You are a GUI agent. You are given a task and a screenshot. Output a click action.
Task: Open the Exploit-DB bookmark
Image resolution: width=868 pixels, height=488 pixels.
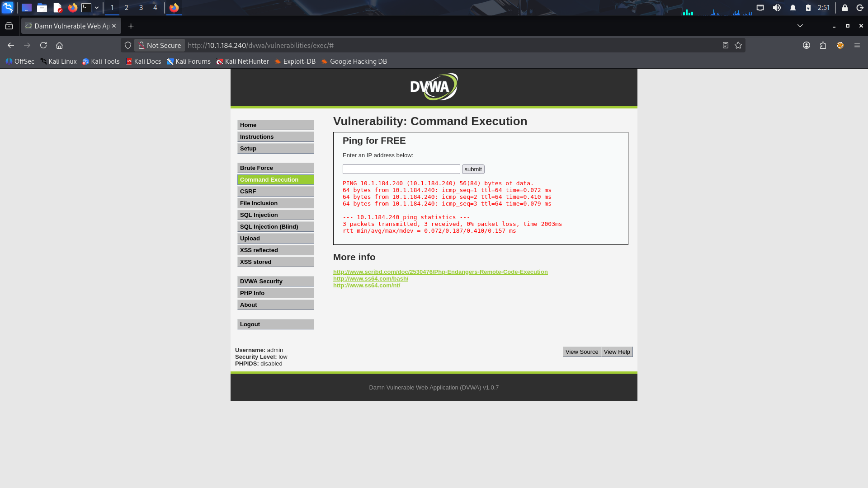click(x=295, y=61)
